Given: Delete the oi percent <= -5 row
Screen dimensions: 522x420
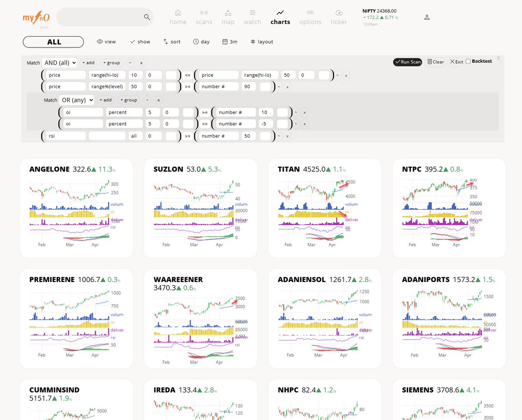Looking at the screenshot, I should [304, 124].
